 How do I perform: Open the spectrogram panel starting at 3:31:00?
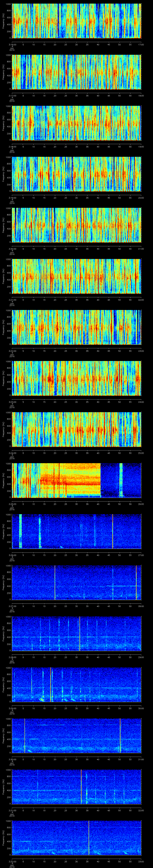76,786
